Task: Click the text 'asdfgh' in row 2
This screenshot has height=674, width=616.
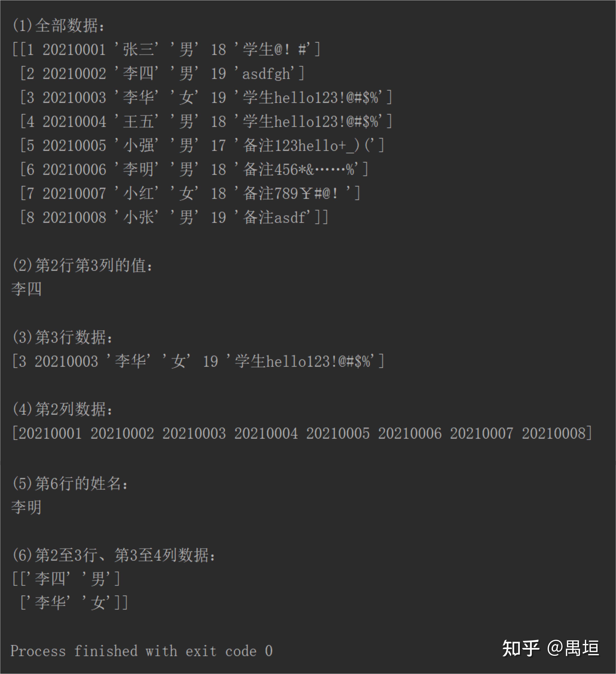Action: point(266,74)
